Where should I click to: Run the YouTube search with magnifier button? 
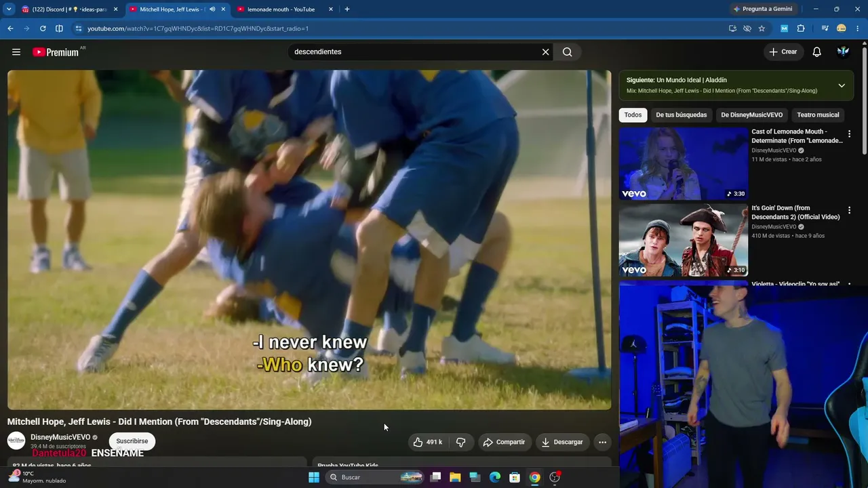pos(568,52)
